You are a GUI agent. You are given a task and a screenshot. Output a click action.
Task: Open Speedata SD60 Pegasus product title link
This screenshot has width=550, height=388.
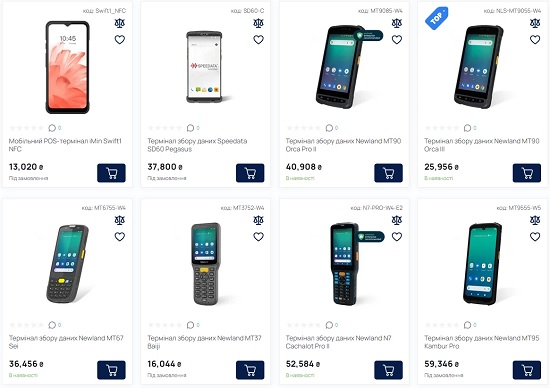197,145
